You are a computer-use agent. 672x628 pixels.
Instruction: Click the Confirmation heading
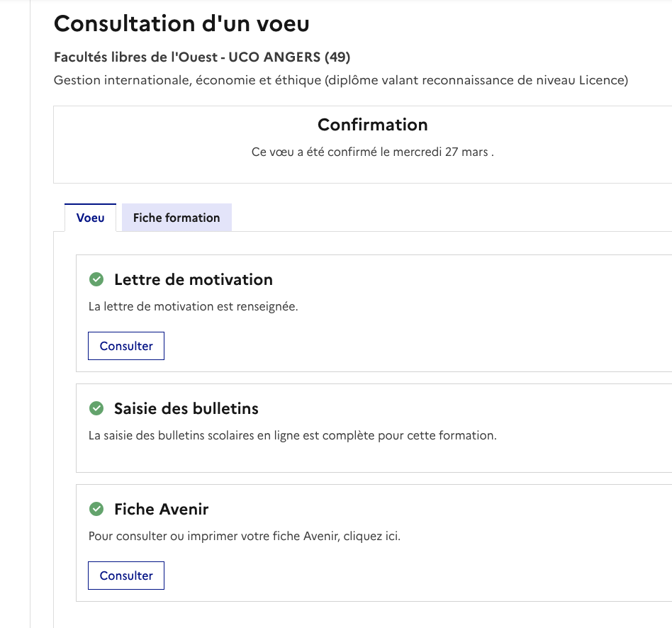372,125
